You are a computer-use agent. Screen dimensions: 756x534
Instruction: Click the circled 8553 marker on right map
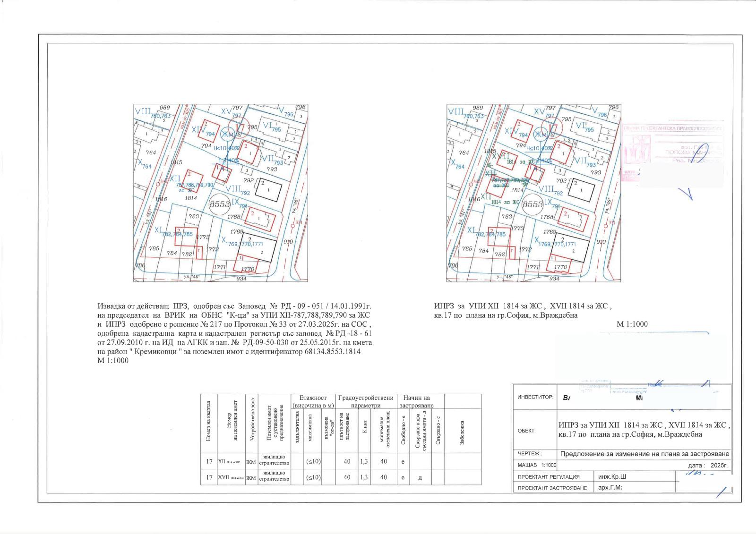coord(533,203)
